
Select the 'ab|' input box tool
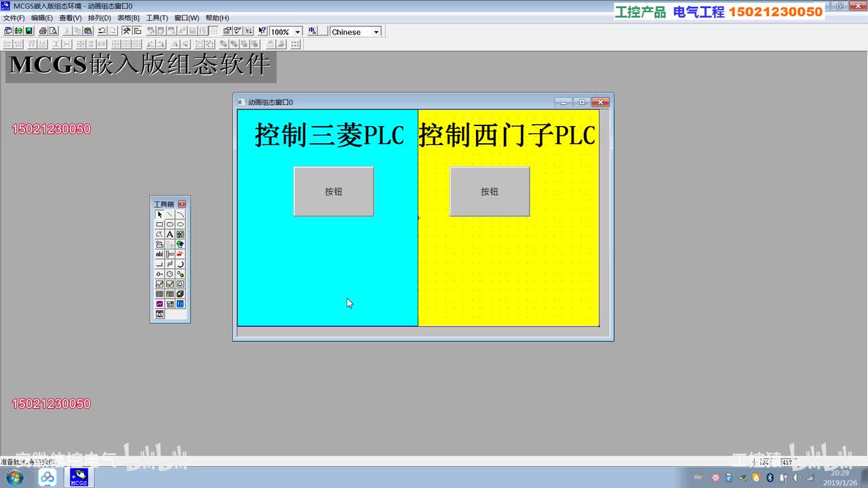click(x=160, y=254)
